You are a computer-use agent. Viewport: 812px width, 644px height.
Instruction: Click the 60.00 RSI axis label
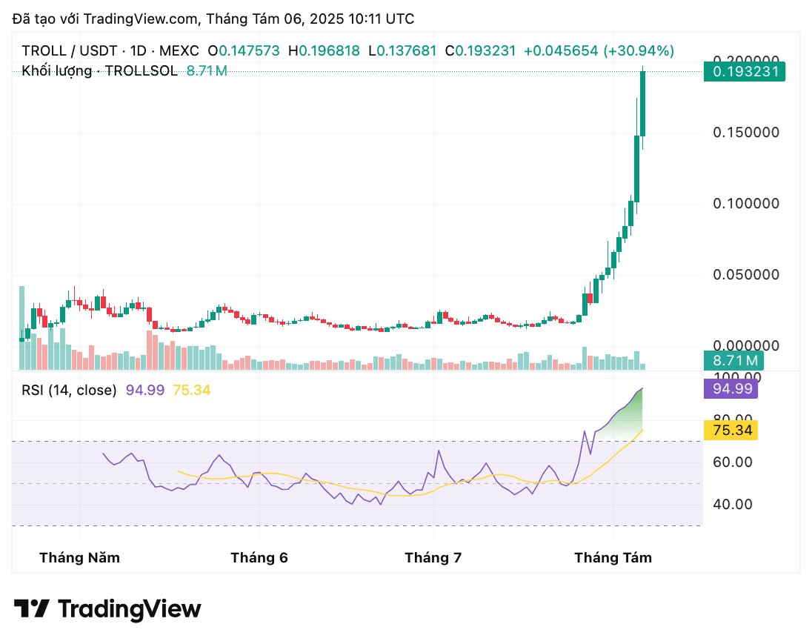732,462
